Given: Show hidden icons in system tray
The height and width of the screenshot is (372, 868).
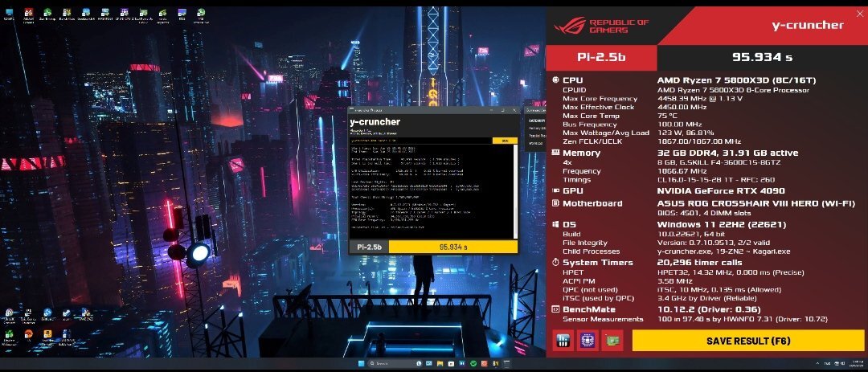Looking at the screenshot, I should click(x=817, y=363).
